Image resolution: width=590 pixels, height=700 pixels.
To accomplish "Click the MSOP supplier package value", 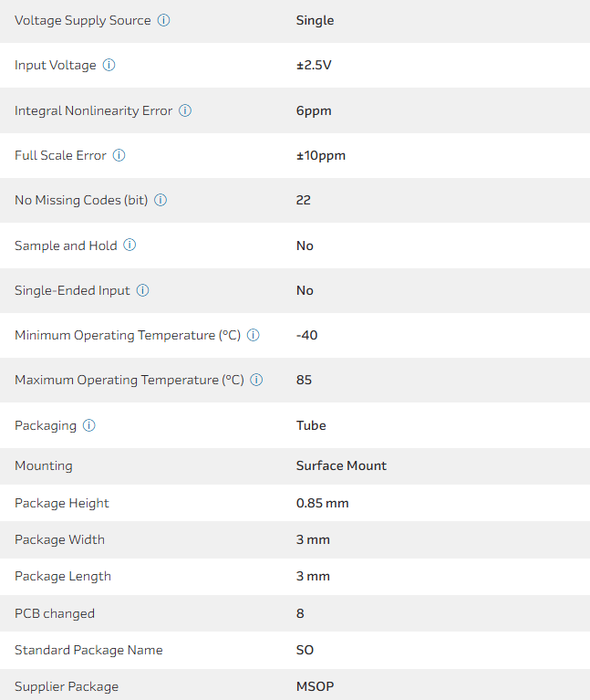I will 315,686.
